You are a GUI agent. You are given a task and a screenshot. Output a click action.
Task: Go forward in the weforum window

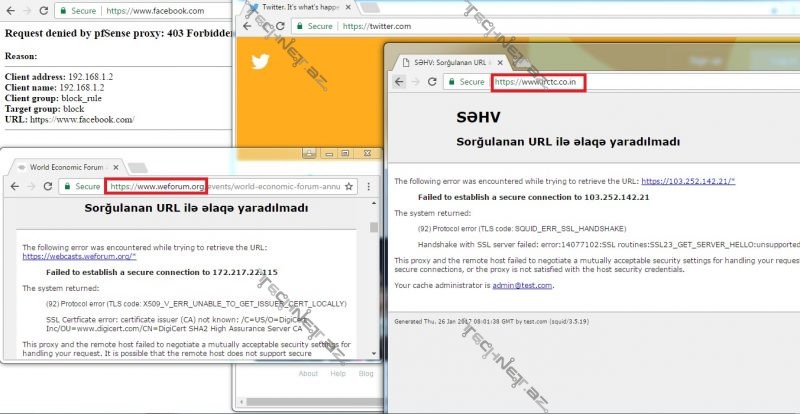tap(31, 186)
